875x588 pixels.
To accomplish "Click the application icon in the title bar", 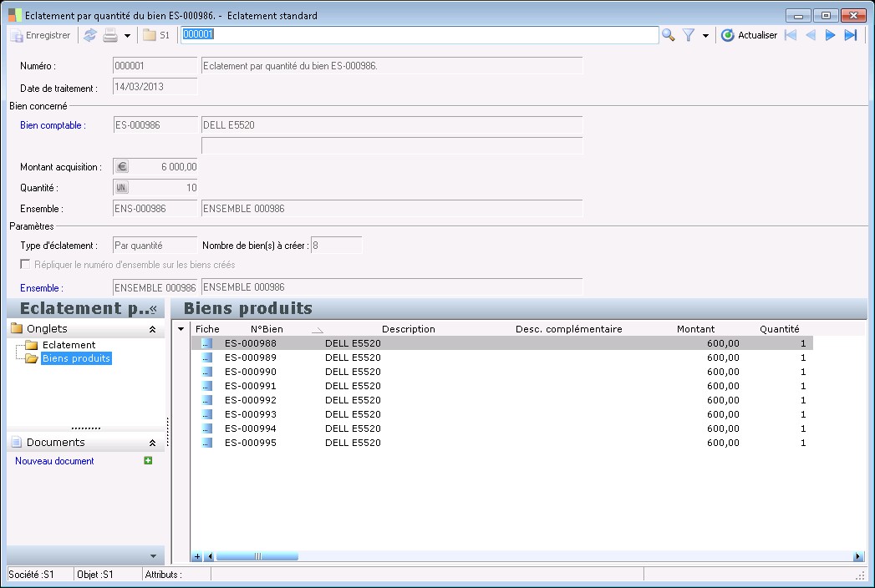I will click(15, 15).
